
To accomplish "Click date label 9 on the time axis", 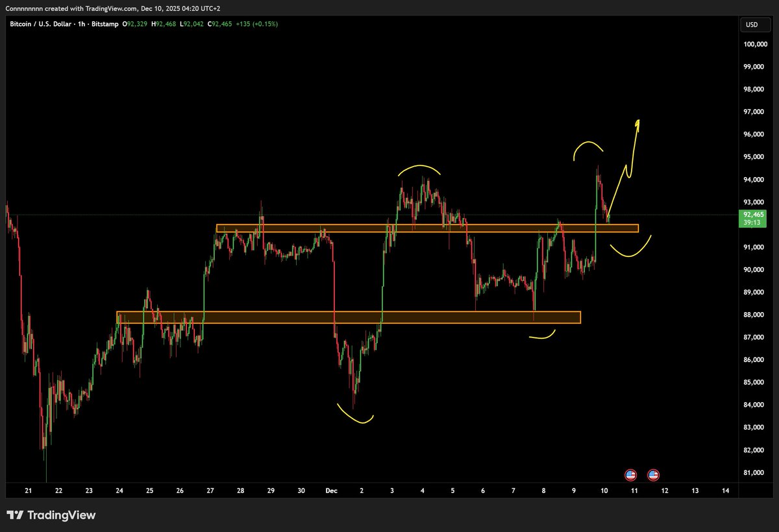I will 574,491.
